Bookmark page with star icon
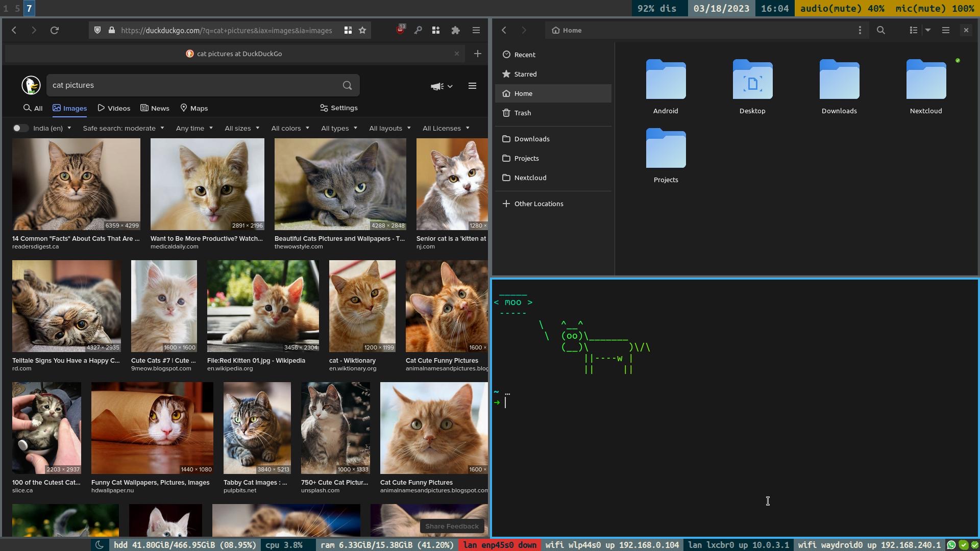Screen dimensions: 980x551 tap(362, 31)
